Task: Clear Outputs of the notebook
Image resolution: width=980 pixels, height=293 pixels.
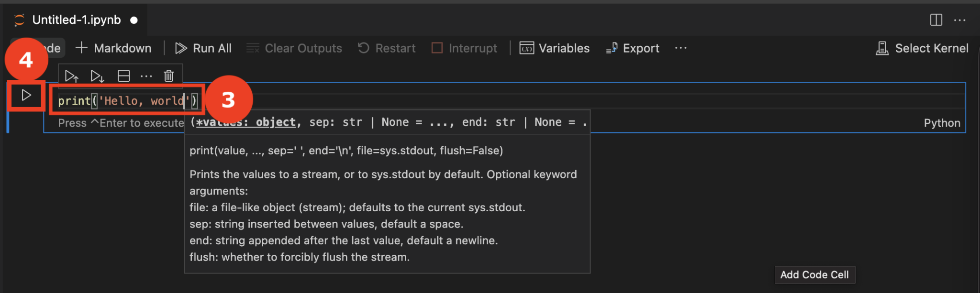Action: click(x=294, y=48)
